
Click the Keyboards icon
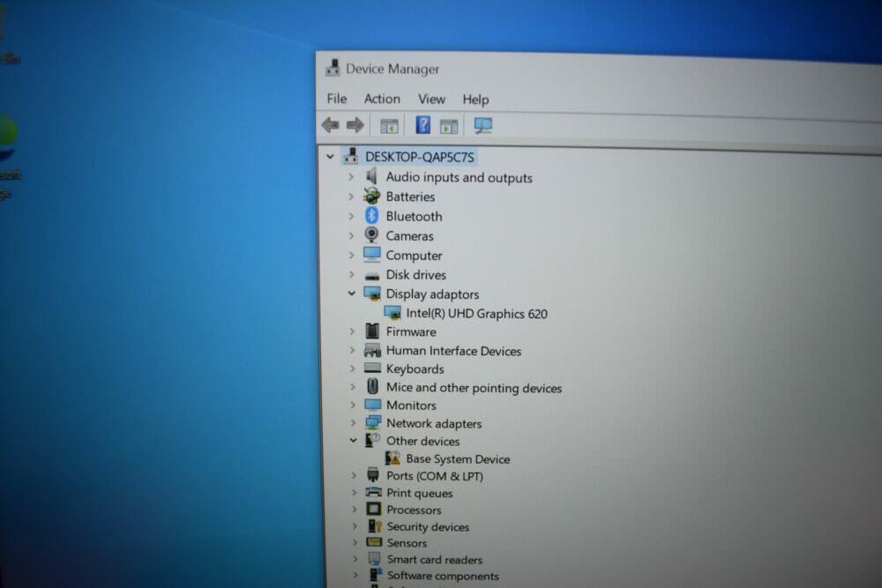tap(372, 368)
